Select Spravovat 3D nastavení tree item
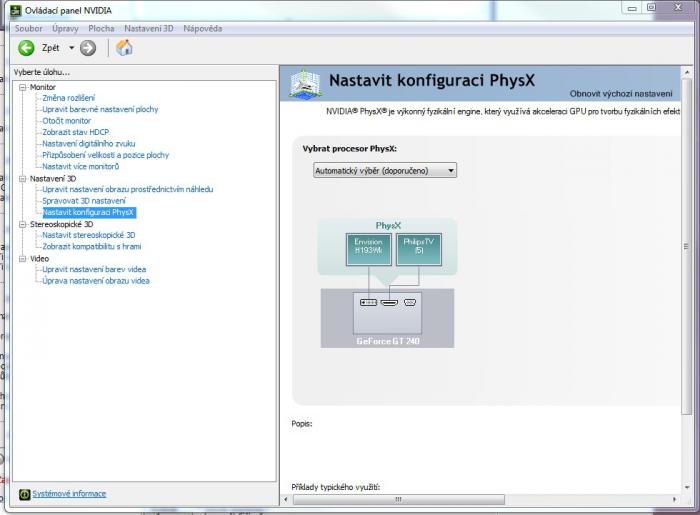Image resolution: width=700 pixels, height=515 pixels. pyautogui.click(x=84, y=201)
